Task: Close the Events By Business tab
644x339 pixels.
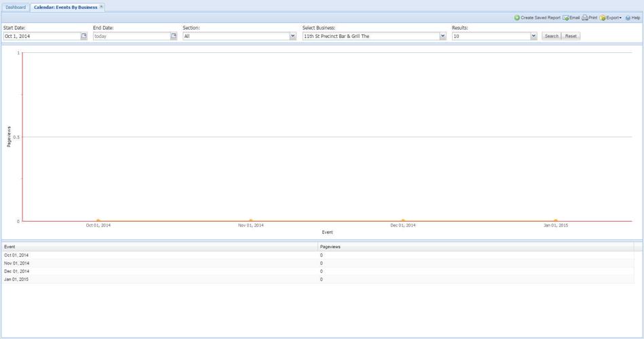Action: [101, 7]
